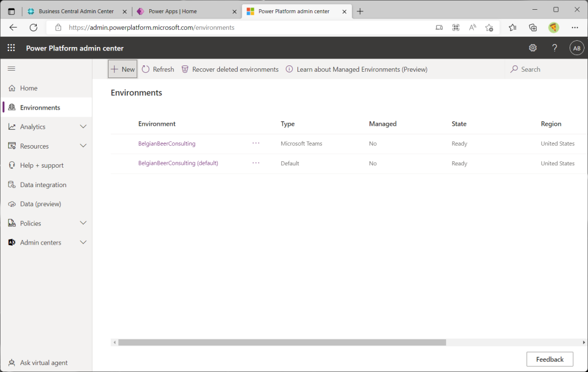
Task: Click the site lock icon in address bar
Action: coord(58,28)
